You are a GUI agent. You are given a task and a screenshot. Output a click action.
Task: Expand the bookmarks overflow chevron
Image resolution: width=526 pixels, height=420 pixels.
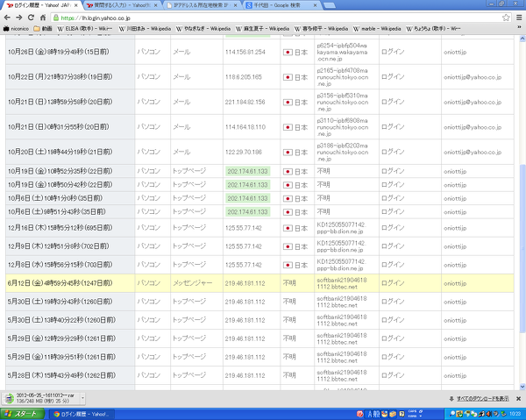click(519, 28)
